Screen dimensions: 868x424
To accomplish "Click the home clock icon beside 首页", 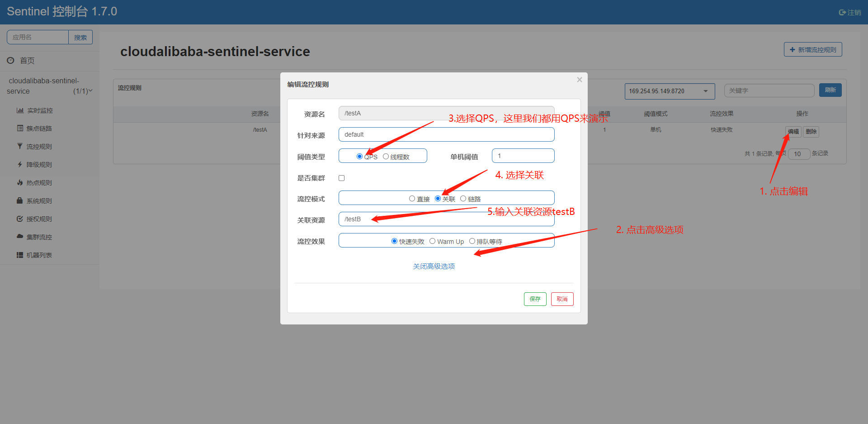I will point(10,60).
